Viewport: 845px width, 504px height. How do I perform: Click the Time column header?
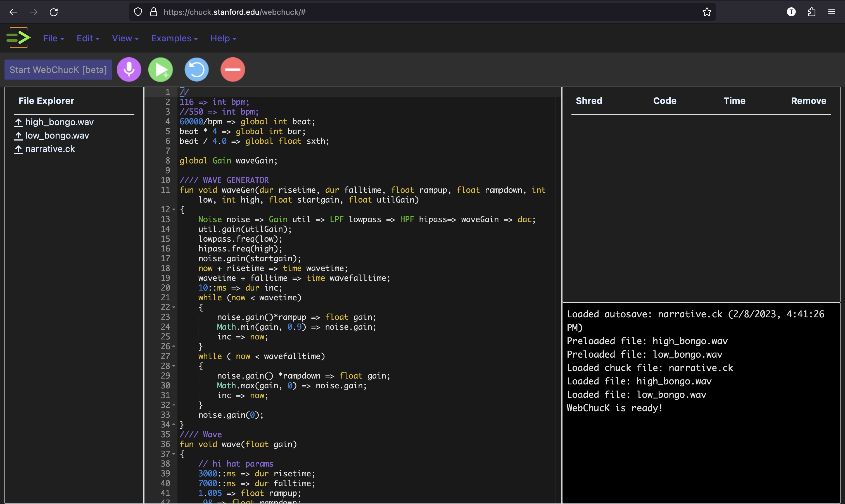point(734,101)
